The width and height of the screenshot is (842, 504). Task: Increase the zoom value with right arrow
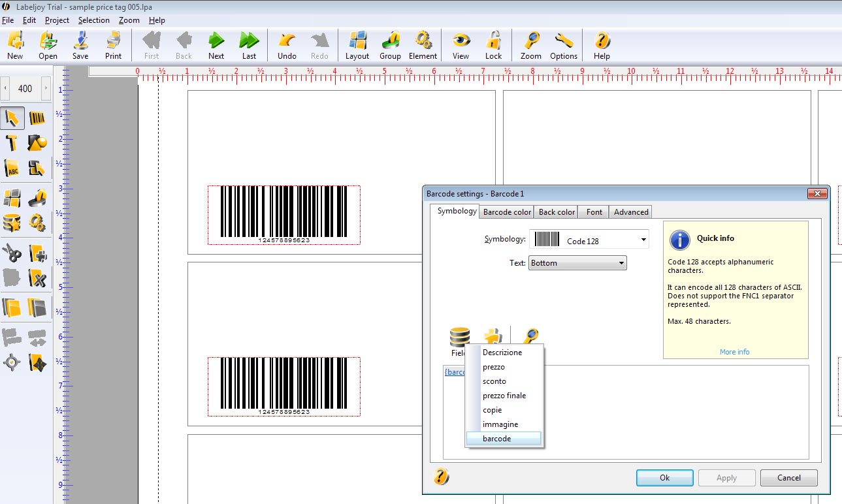[x=45, y=88]
